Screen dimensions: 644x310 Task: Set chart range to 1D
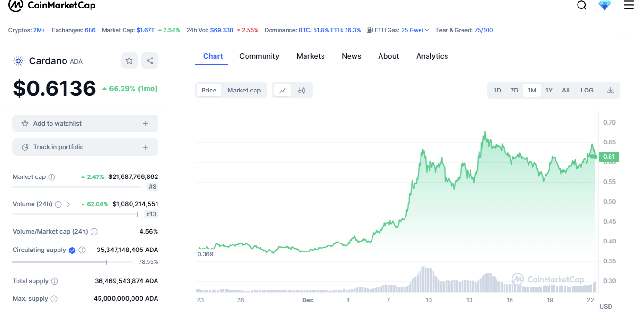pyautogui.click(x=497, y=90)
